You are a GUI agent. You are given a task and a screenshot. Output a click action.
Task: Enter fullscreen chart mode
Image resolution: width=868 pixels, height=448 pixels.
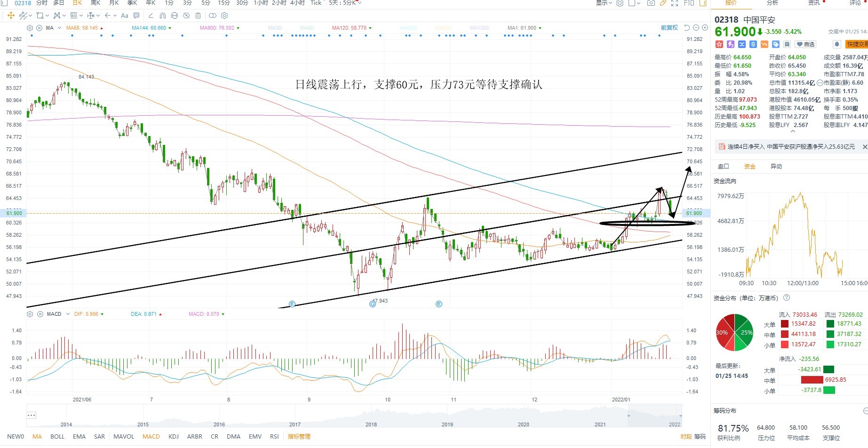pyautogui.click(x=675, y=3)
